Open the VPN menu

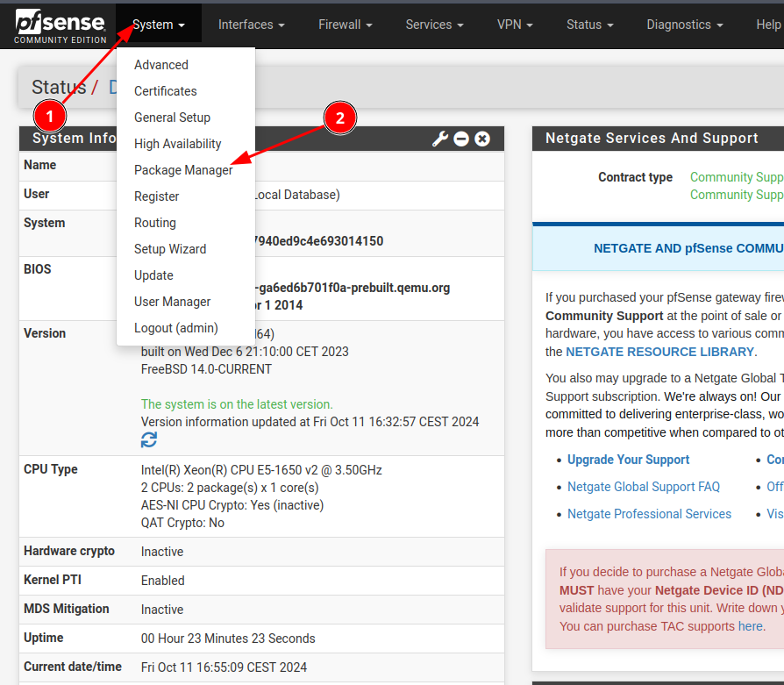(x=515, y=25)
